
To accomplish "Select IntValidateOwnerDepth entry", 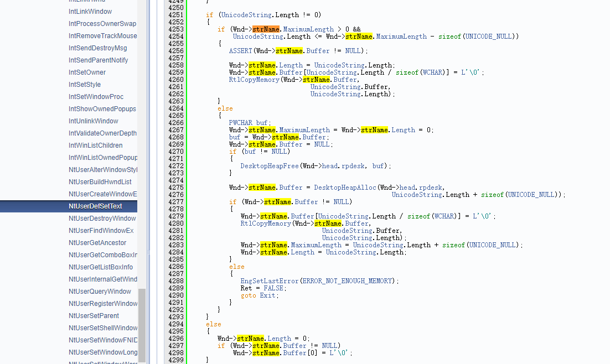I will coord(103,133).
